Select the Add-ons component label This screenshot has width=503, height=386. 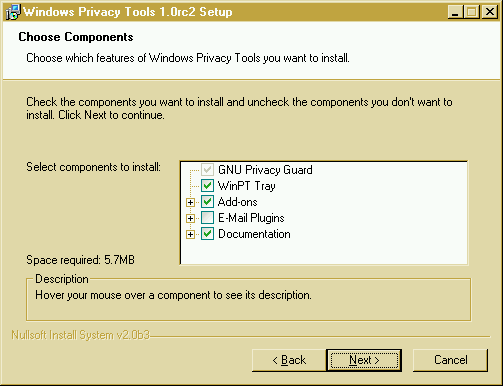pos(238,202)
